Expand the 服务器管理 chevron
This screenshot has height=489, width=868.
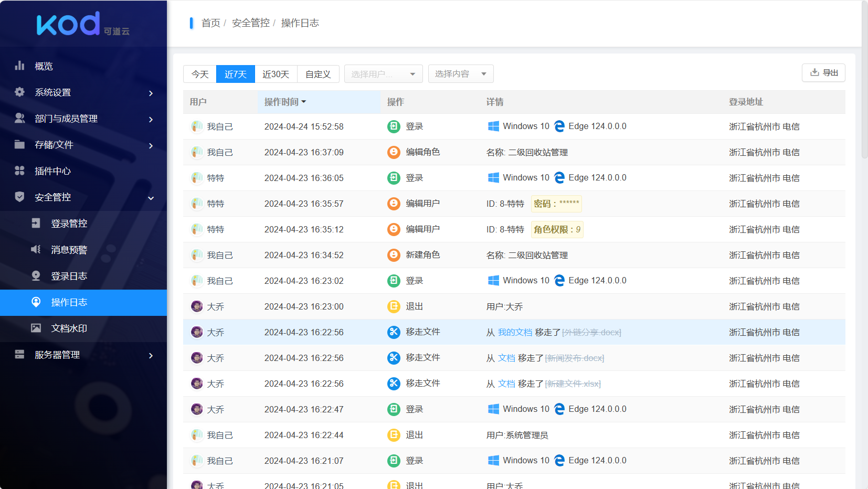[151, 355]
